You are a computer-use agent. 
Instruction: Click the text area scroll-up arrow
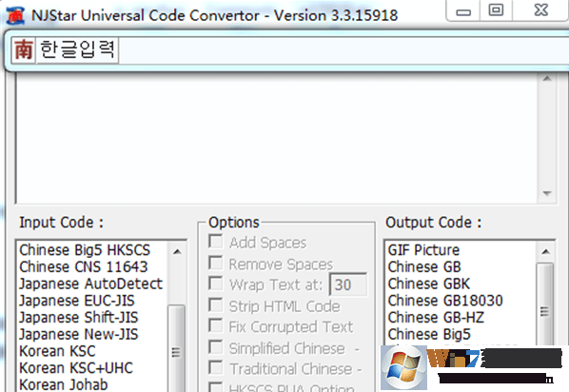(x=547, y=79)
